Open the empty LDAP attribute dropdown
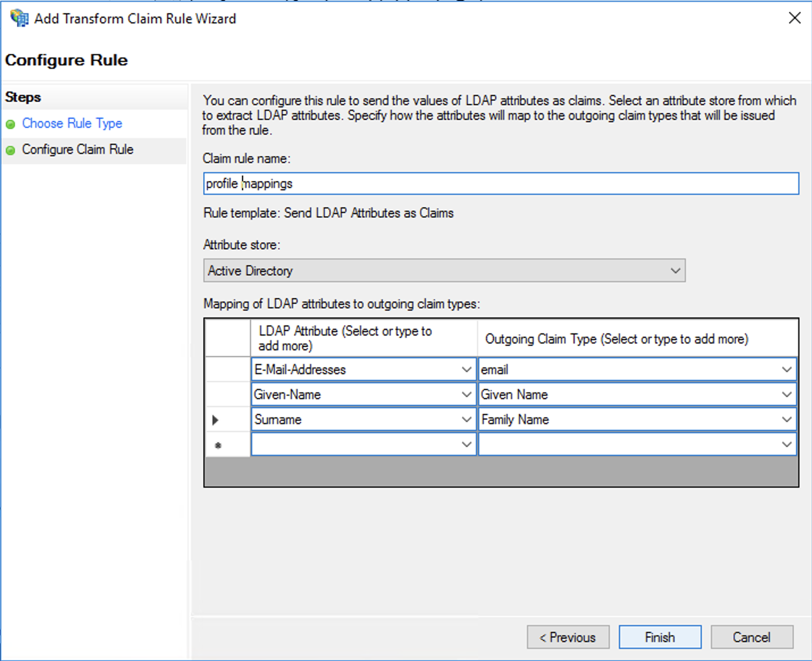812x661 pixels. pos(467,444)
